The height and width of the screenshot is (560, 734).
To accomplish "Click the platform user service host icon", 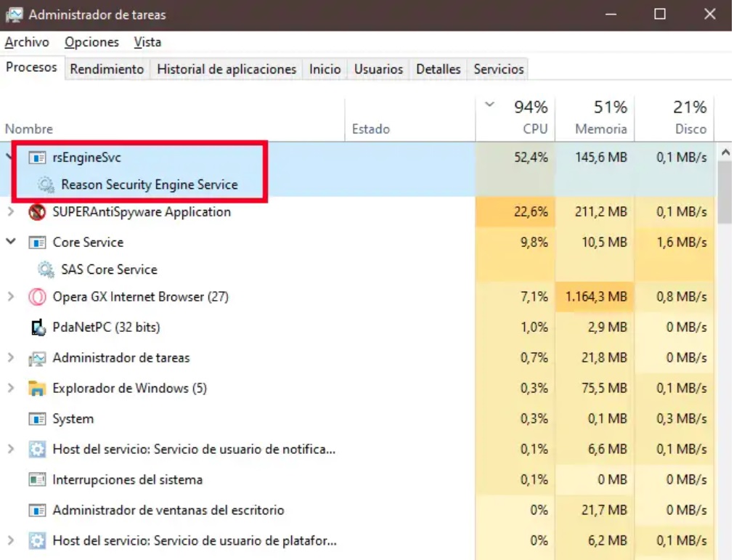I will 37,541.
